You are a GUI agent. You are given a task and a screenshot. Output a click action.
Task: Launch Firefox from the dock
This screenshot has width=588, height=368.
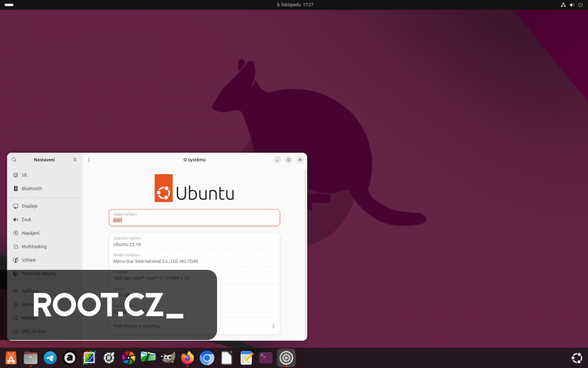point(187,358)
